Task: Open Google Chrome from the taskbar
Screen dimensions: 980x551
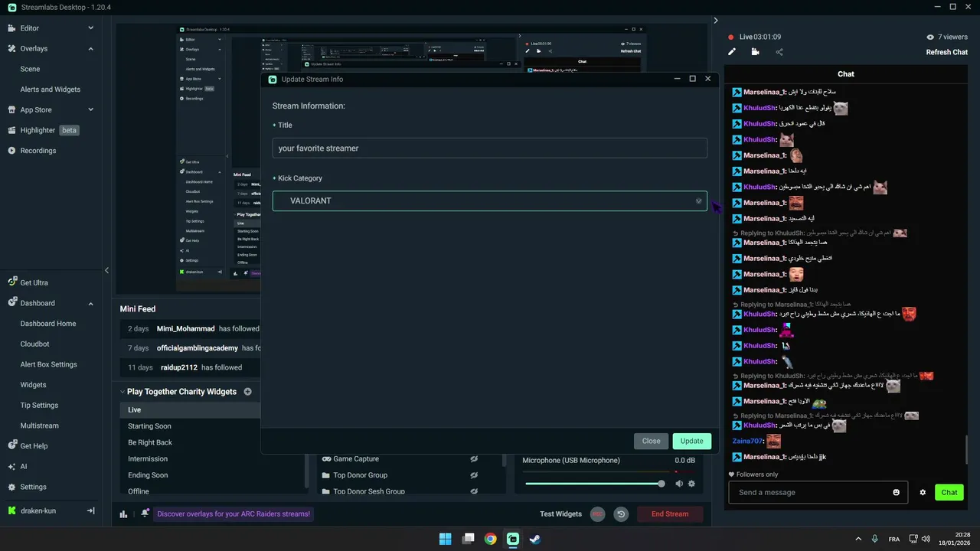Action: [x=490, y=539]
